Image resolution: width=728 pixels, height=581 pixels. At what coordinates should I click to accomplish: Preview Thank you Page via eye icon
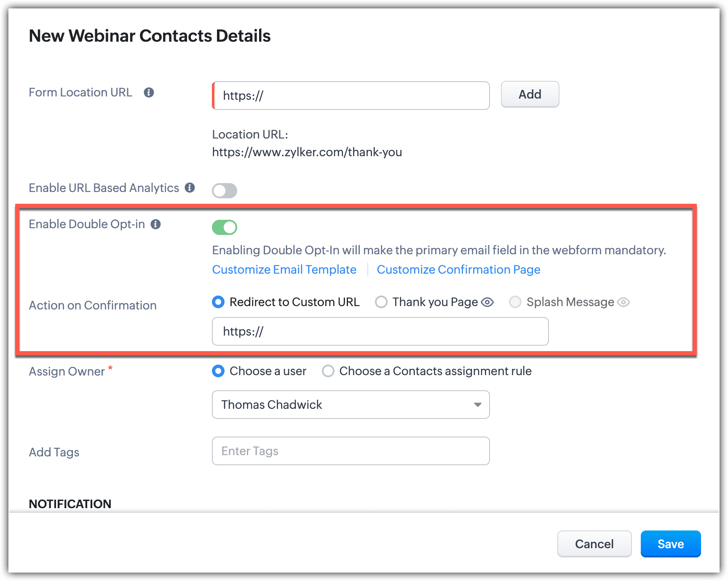click(x=487, y=302)
